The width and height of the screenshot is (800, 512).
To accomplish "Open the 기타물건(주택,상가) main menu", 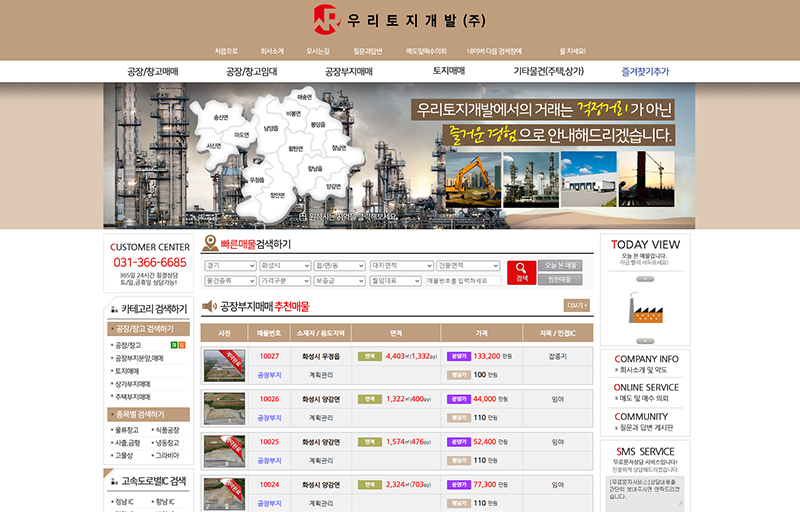I will [548, 71].
